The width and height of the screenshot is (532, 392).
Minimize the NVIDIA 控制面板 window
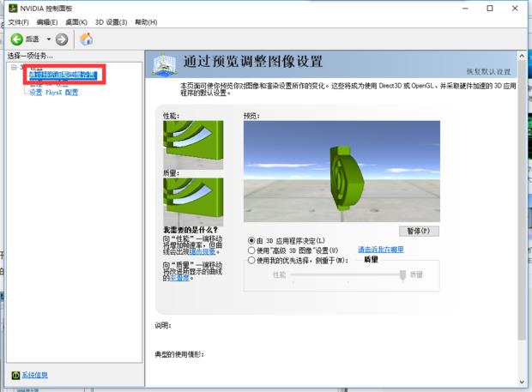465,8
